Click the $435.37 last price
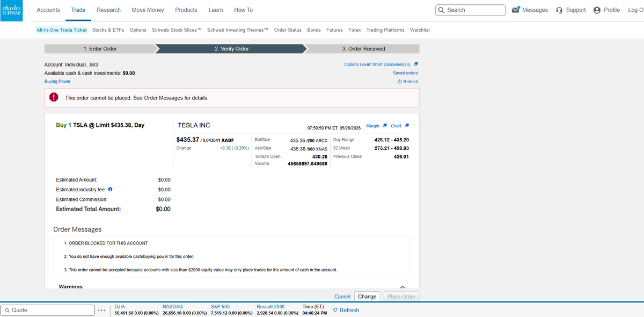This screenshot has width=644, height=317. point(188,140)
